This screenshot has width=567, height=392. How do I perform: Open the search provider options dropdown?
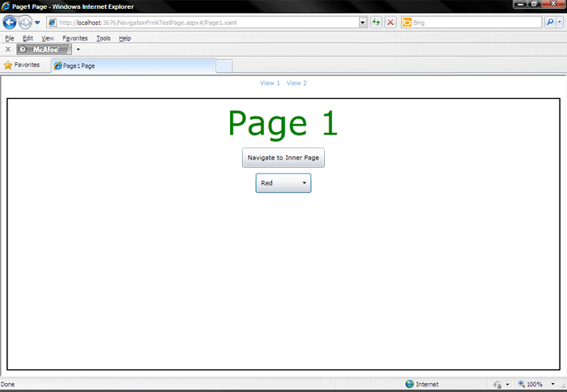click(560, 23)
